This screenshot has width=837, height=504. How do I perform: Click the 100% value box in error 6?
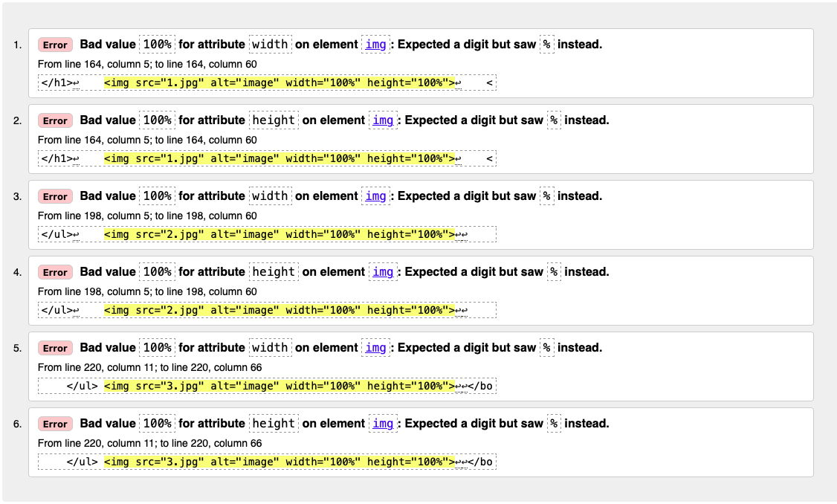(157, 424)
